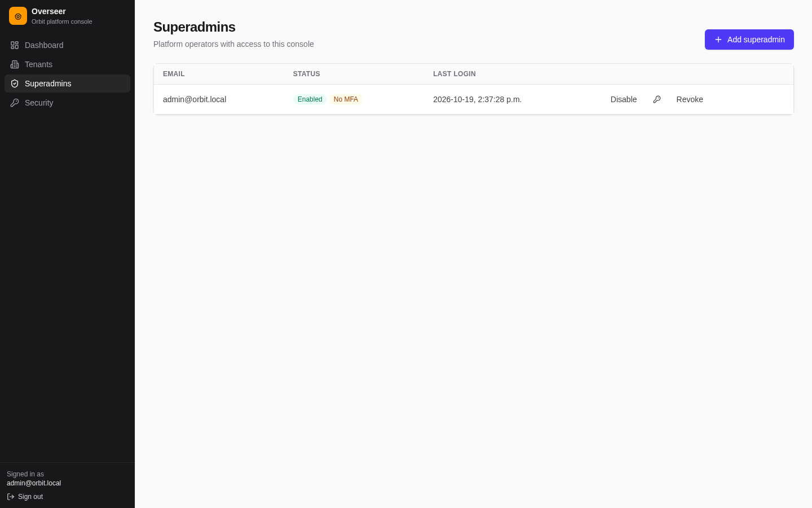This screenshot has width=812, height=508.
Task: Click the Tenants building icon in sidebar
Action: click(15, 64)
